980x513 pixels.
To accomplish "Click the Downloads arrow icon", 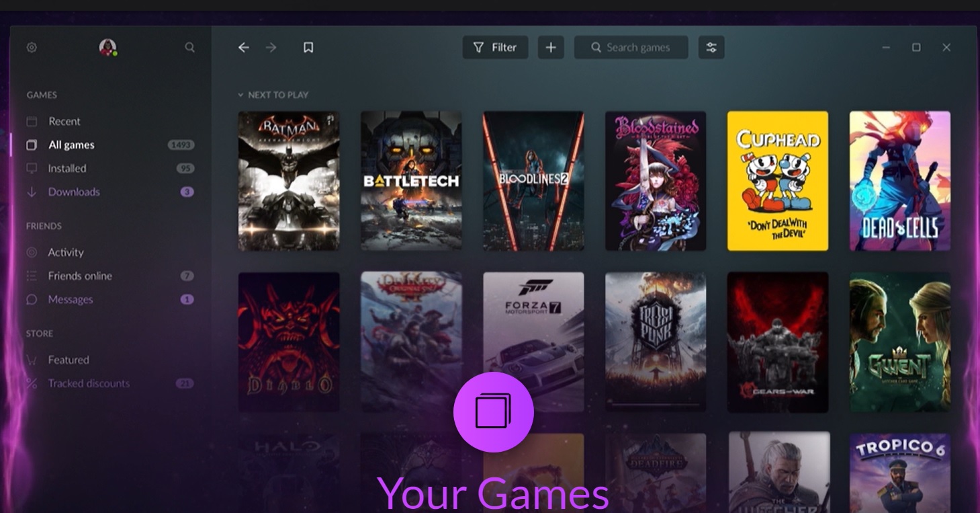I will 32,192.
